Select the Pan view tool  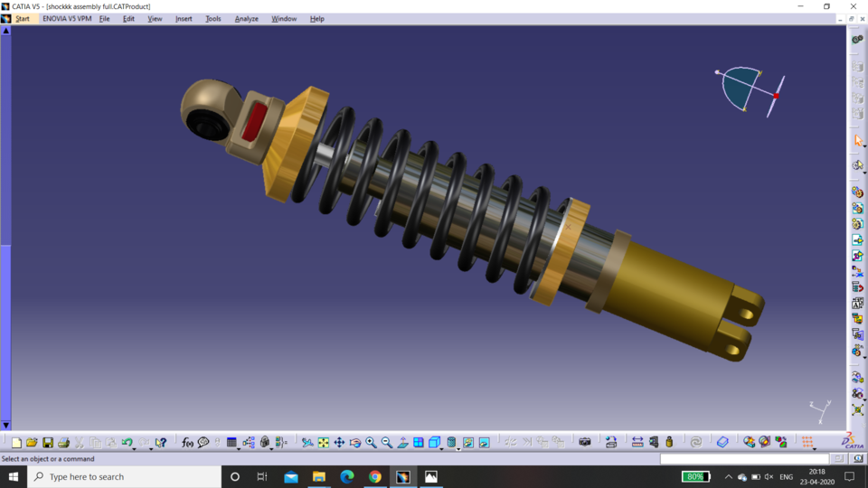tap(339, 442)
